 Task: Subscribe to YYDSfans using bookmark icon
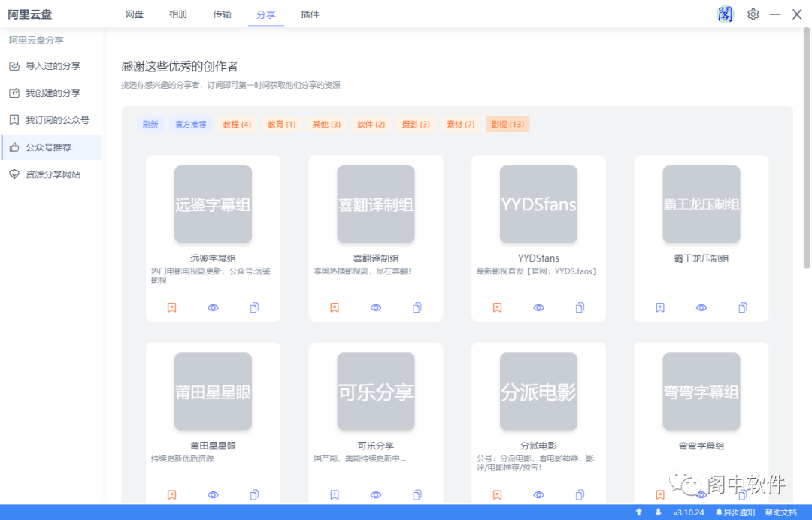pos(497,307)
